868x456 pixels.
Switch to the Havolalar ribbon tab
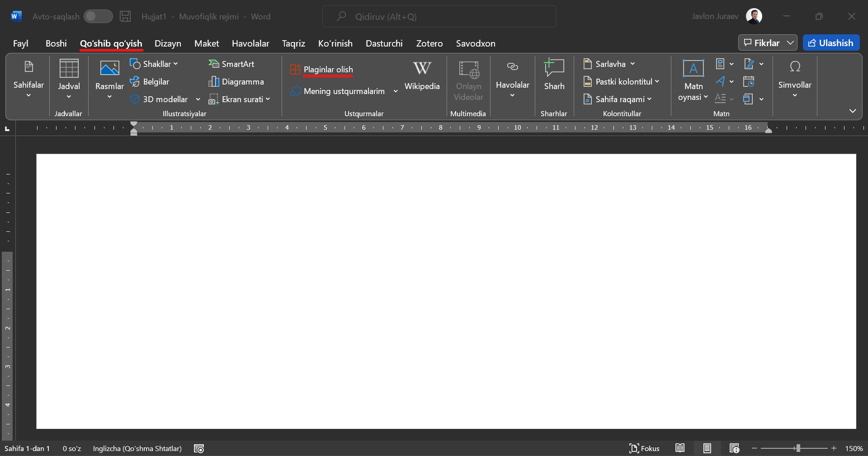250,43
